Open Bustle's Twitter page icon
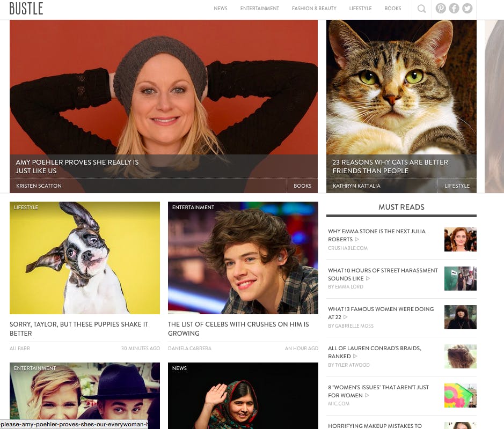The image size is (504, 429). point(468,9)
